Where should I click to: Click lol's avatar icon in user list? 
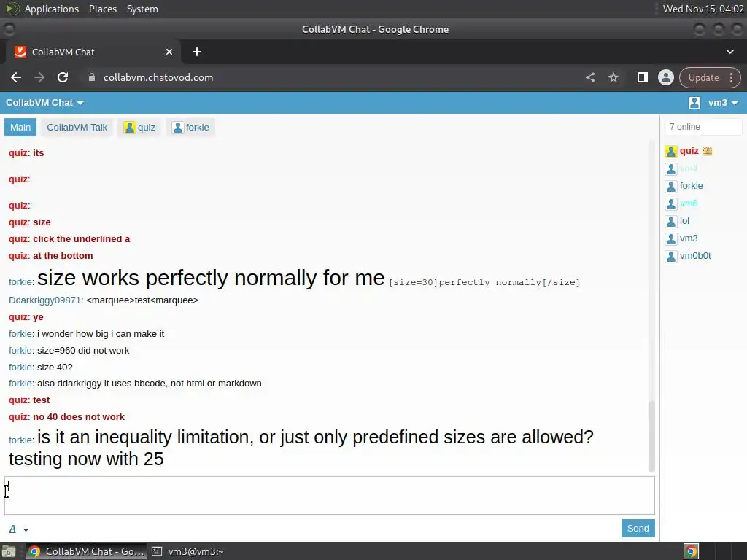(x=671, y=222)
